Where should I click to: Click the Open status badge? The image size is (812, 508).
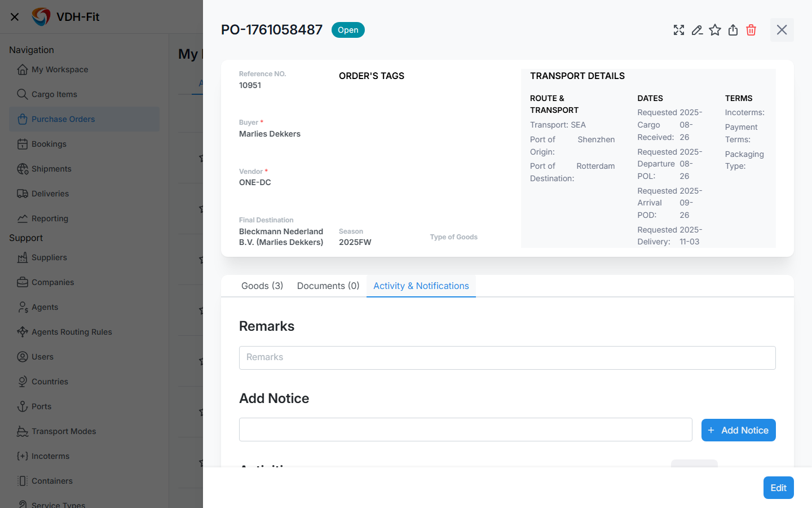pyautogui.click(x=348, y=30)
